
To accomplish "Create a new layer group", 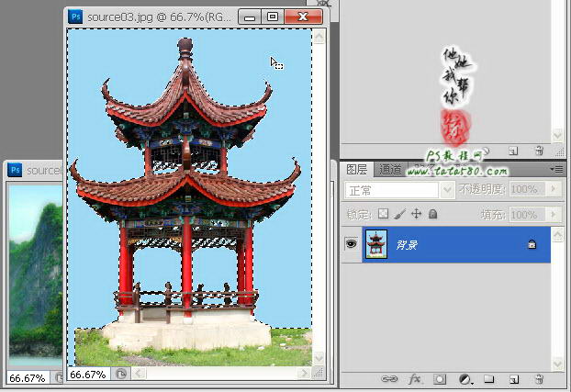I will pyautogui.click(x=488, y=379).
